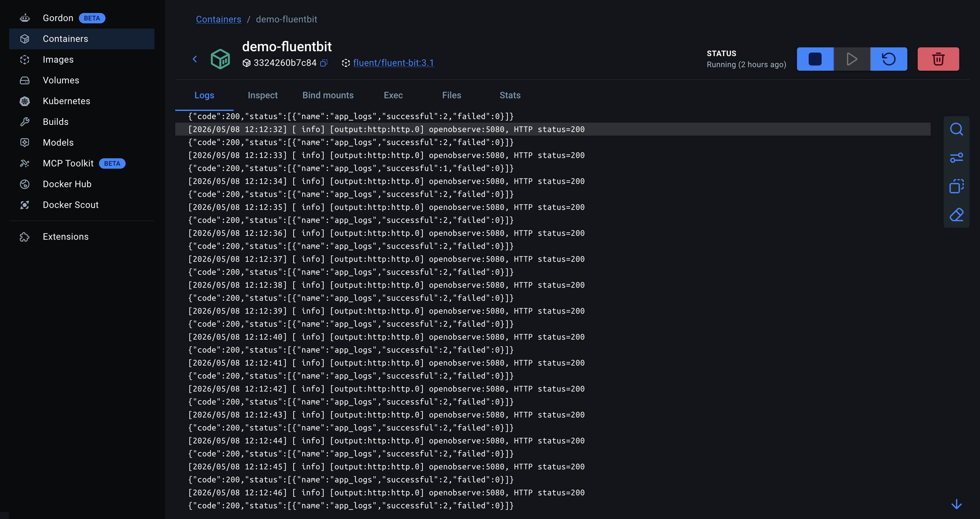
Task: Click the Builds wrench icon
Action: tap(25, 122)
